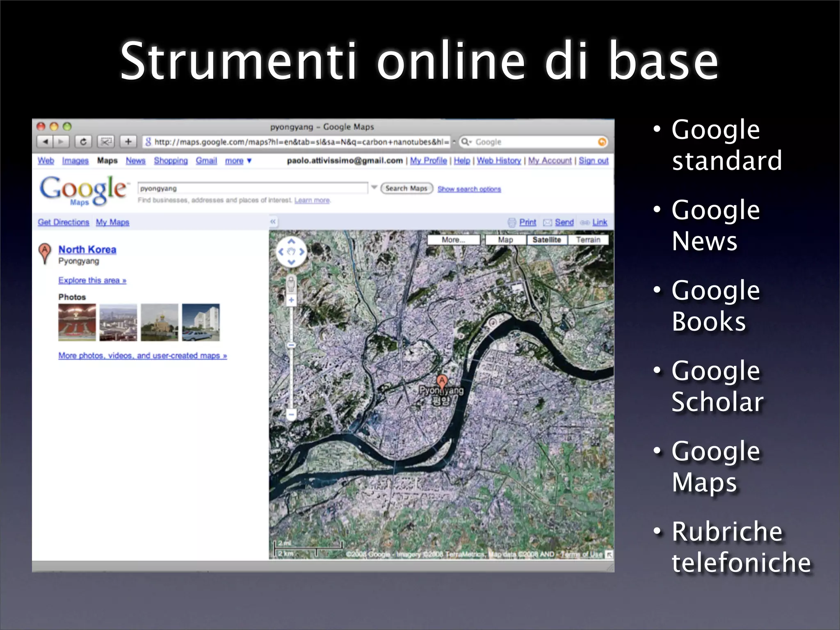Open the My Maps tab

(x=112, y=222)
